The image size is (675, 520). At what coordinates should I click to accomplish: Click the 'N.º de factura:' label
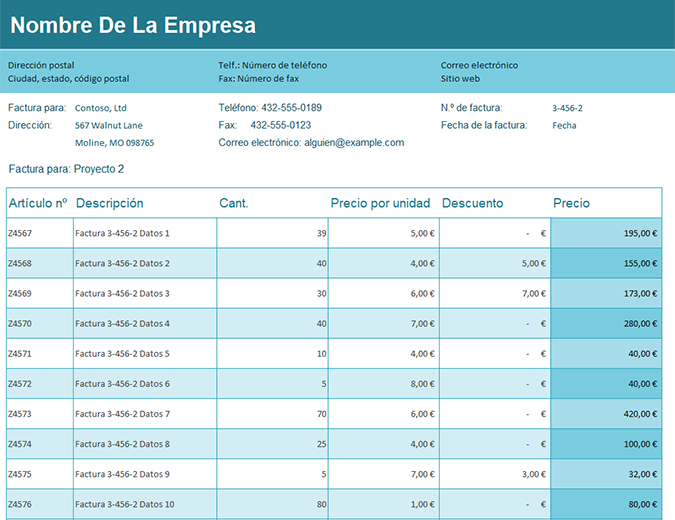point(471,108)
